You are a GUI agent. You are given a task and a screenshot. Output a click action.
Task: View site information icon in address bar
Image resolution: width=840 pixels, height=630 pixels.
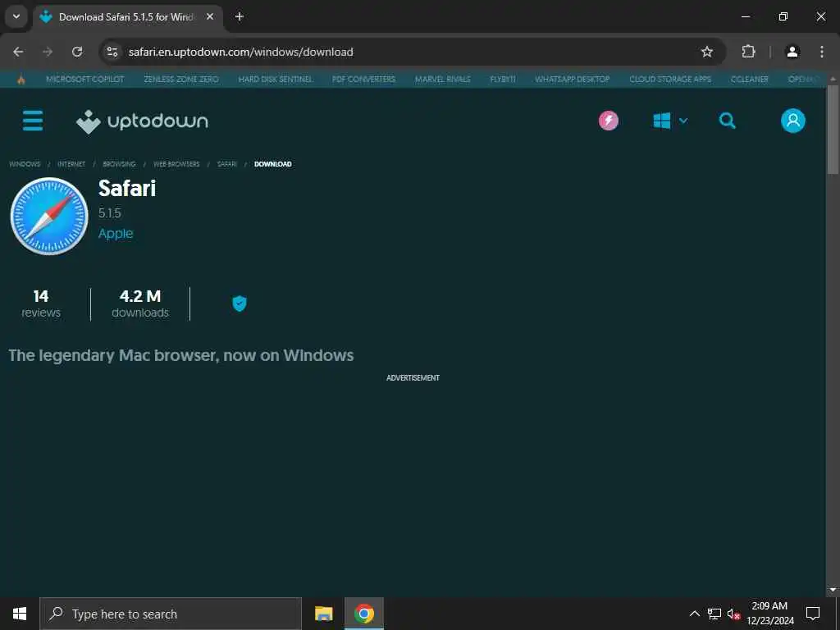pos(112,52)
